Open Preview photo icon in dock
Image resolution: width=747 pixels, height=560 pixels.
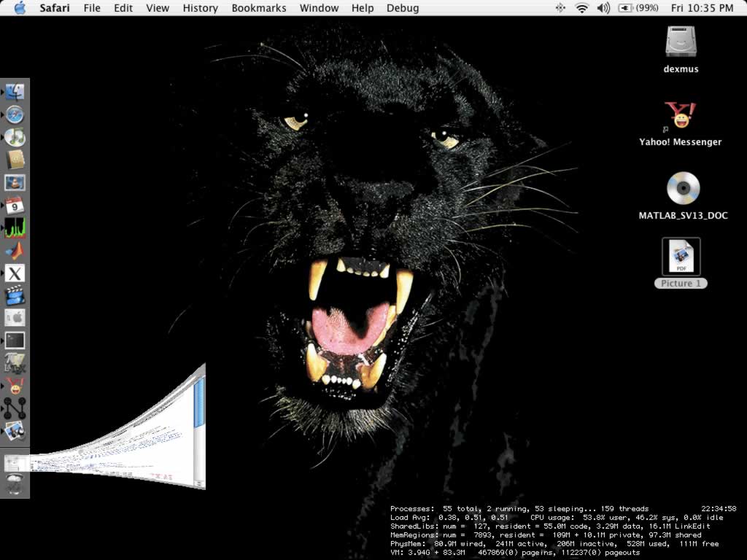[x=15, y=431]
